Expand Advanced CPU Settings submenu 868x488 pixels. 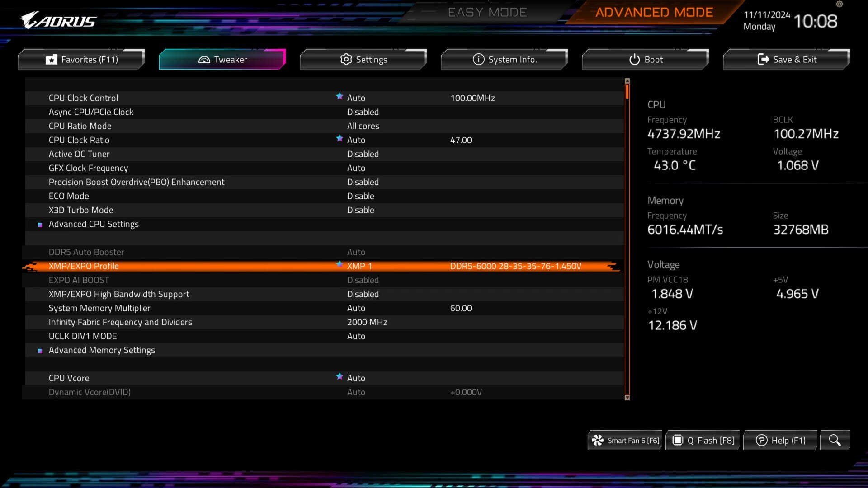tap(94, 224)
